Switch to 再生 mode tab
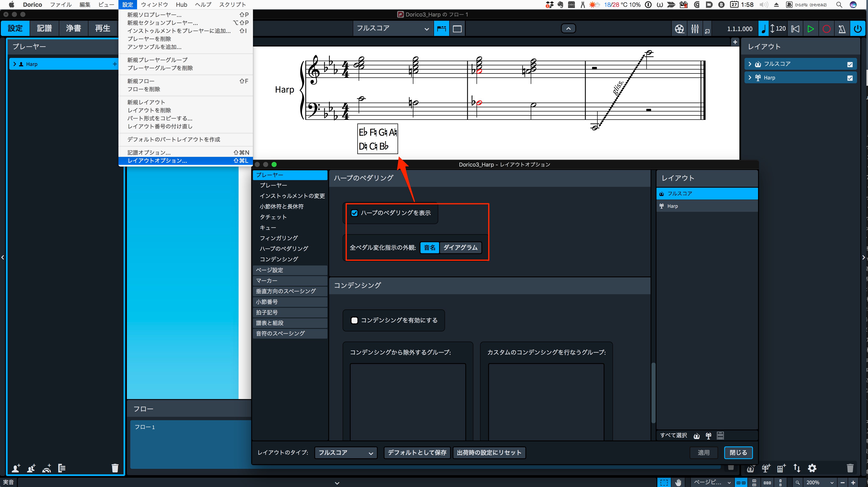 click(x=102, y=28)
